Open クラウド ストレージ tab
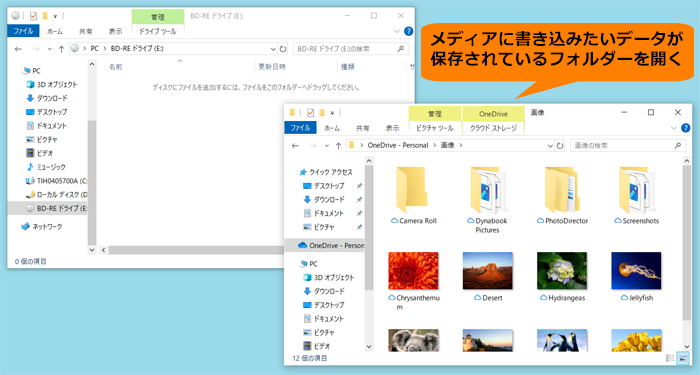This screenshot has height=375, width=700. [x=493, y=128]
